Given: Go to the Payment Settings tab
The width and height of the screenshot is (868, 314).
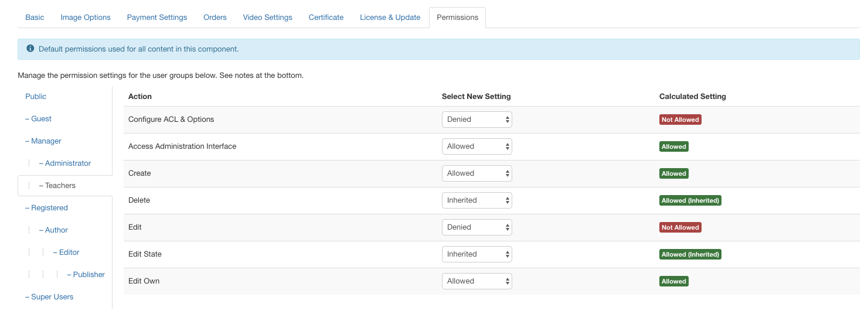Looking at the screenshot, I should click(x=157, y=18).
